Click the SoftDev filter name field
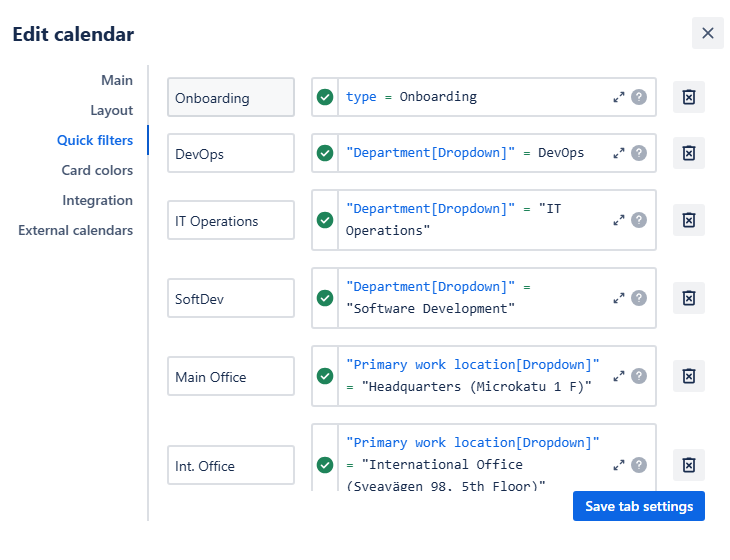 (231, 298)
